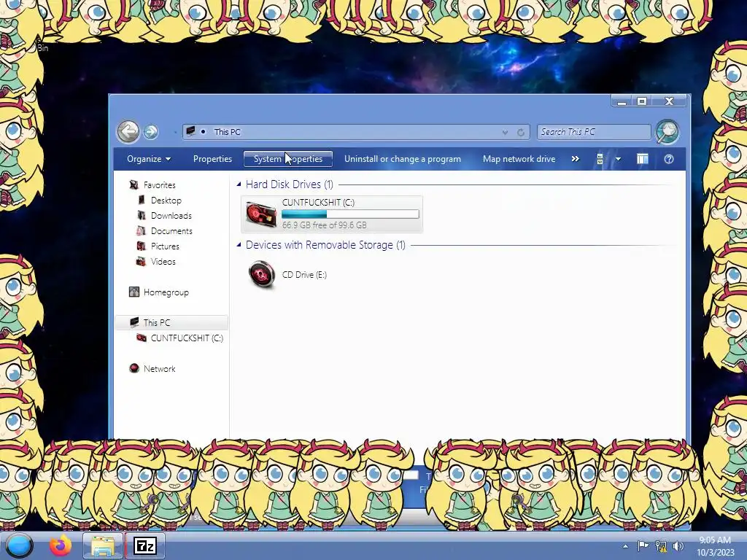Refresh the This PC address bar
The height and width of the screenshot is (560, 747).
(x=521, y=133)
